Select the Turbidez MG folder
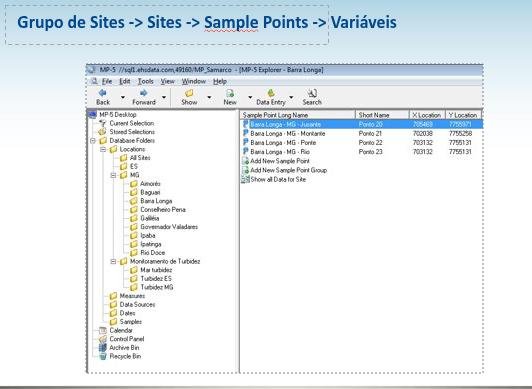The image size is (532, 389). coord(157,287)
